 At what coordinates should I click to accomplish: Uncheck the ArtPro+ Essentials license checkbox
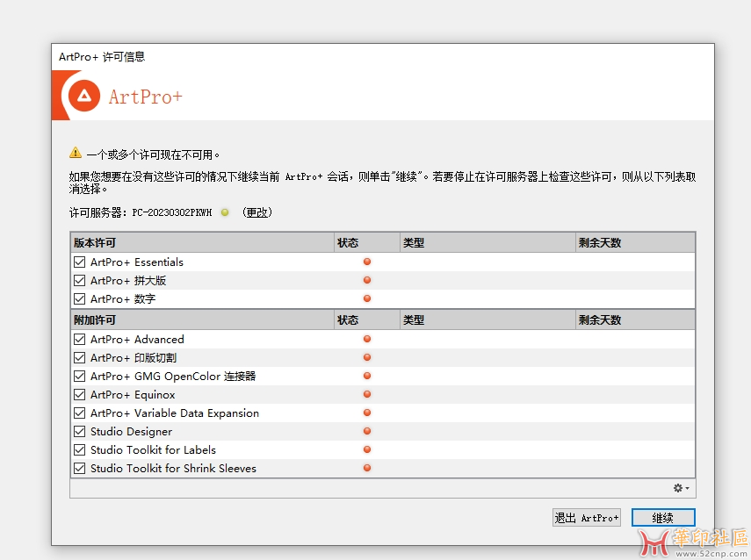click(80, 262)
